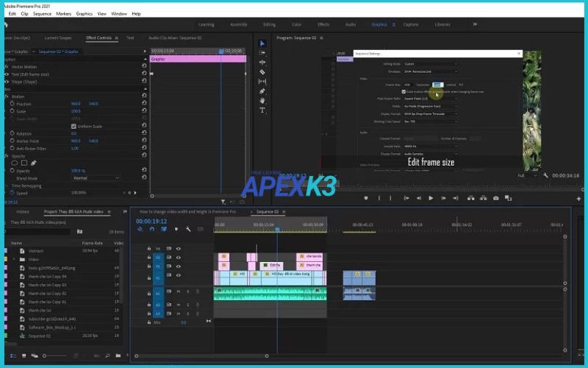This screenshot has width=588, height=368.
Task: Toggle V4 track output eye
Action: coord(179,249)
